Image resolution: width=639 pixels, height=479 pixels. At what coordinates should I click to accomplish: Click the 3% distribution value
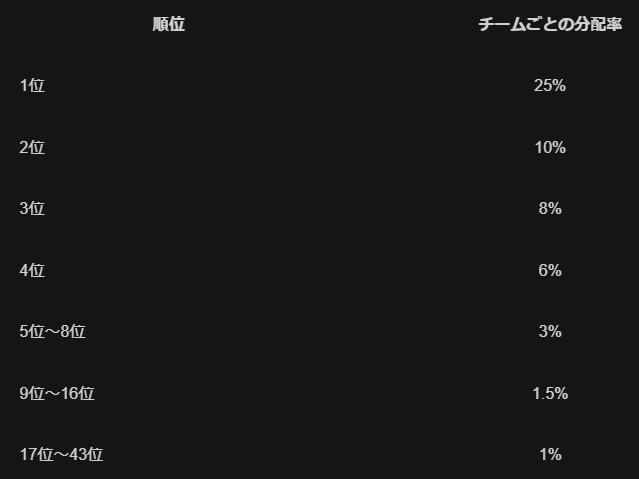550,332
